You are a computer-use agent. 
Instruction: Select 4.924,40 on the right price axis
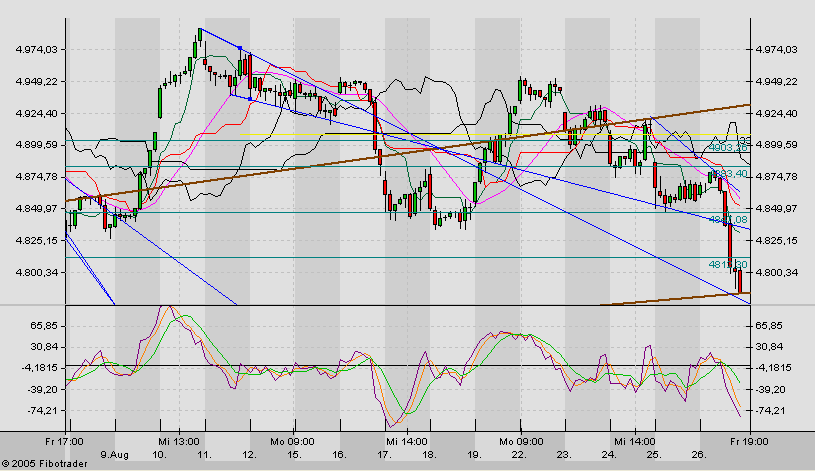[x=779, y=113]
